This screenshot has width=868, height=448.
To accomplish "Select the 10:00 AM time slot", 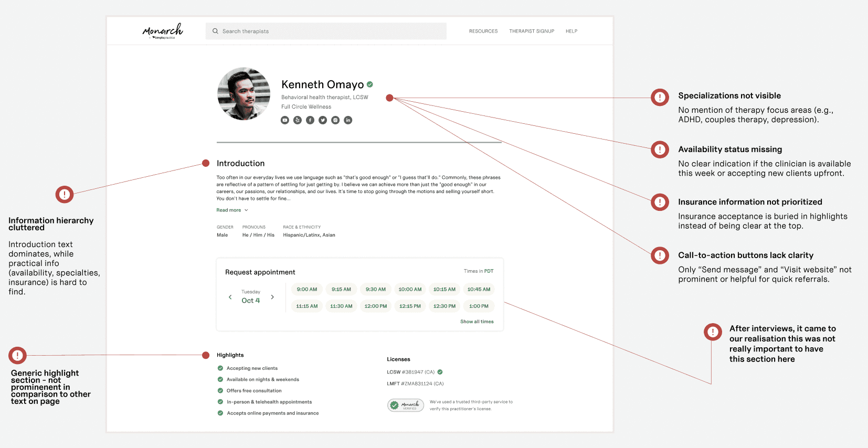I will [410, 289].
